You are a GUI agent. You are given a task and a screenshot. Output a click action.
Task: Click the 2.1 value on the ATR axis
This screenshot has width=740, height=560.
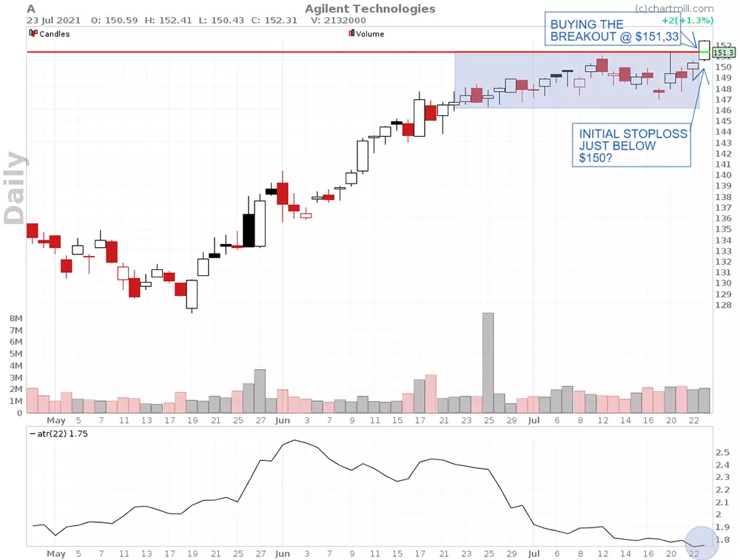[x=722, y=502]
